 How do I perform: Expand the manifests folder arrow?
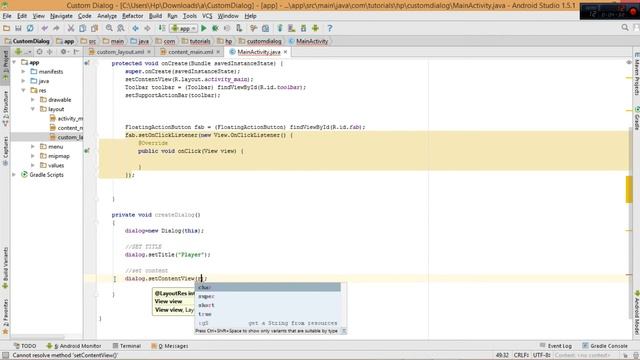coord(23,71)
